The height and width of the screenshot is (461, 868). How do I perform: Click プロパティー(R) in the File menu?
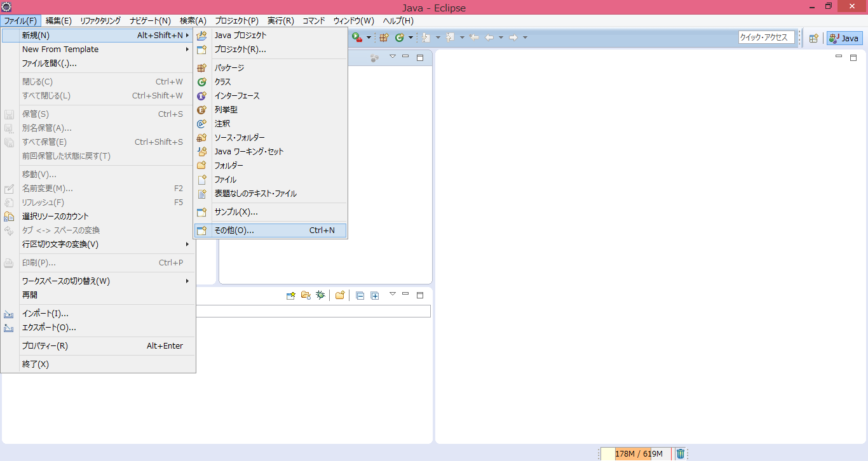pyautogui.click(x=98, y=346)
